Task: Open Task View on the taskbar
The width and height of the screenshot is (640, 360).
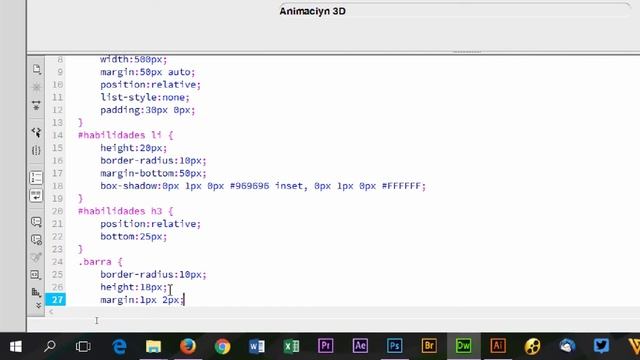Action: (83, 347)
